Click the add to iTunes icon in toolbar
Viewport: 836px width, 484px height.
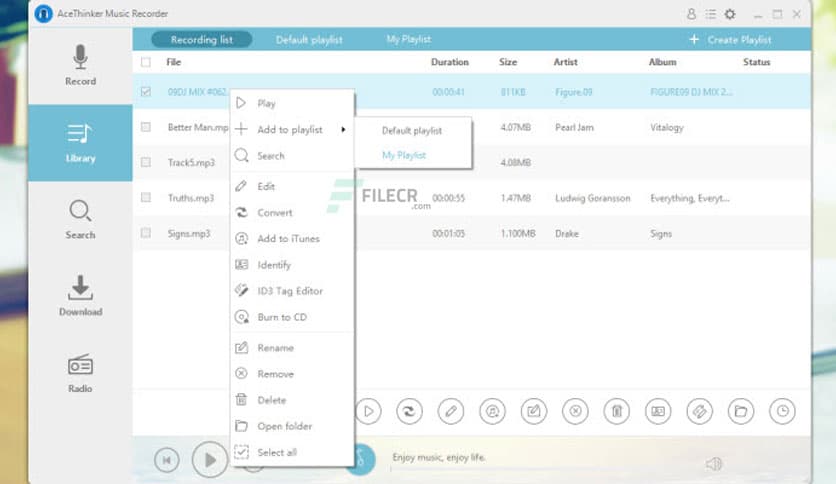(492, 411)
